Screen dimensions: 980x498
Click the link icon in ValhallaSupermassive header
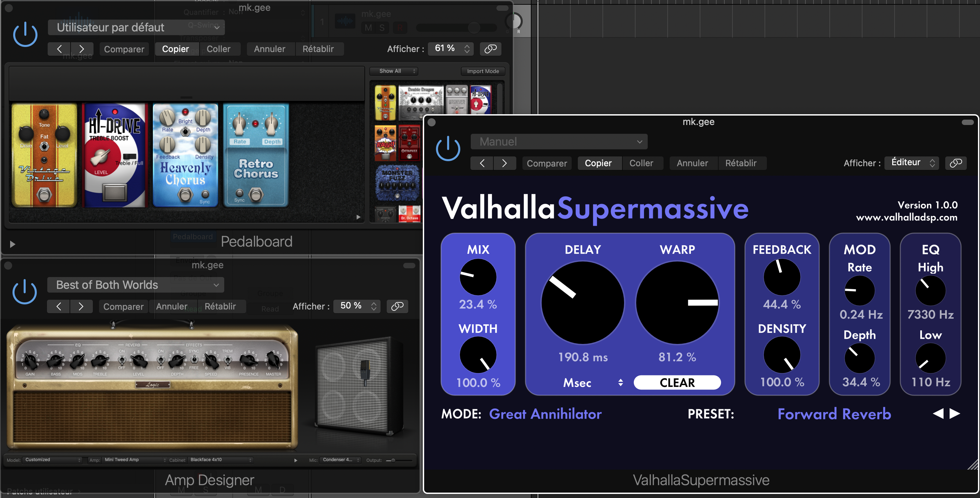(956, 163)
